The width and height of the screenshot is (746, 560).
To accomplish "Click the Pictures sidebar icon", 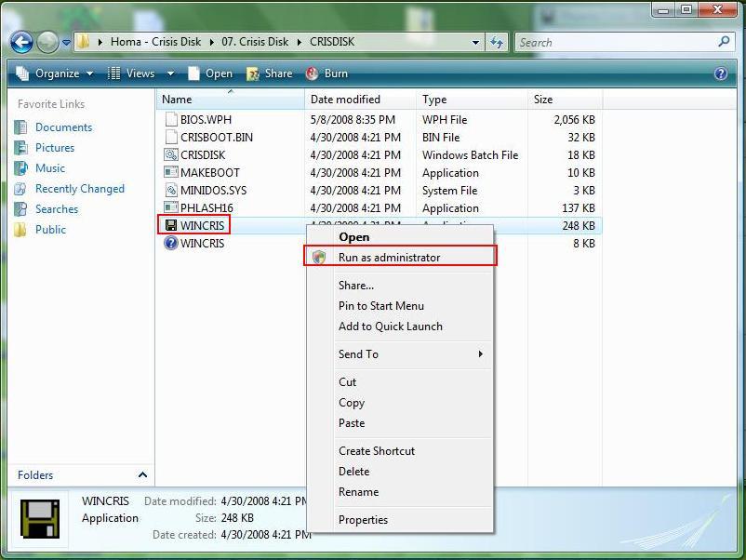I will tap(20, 148).
